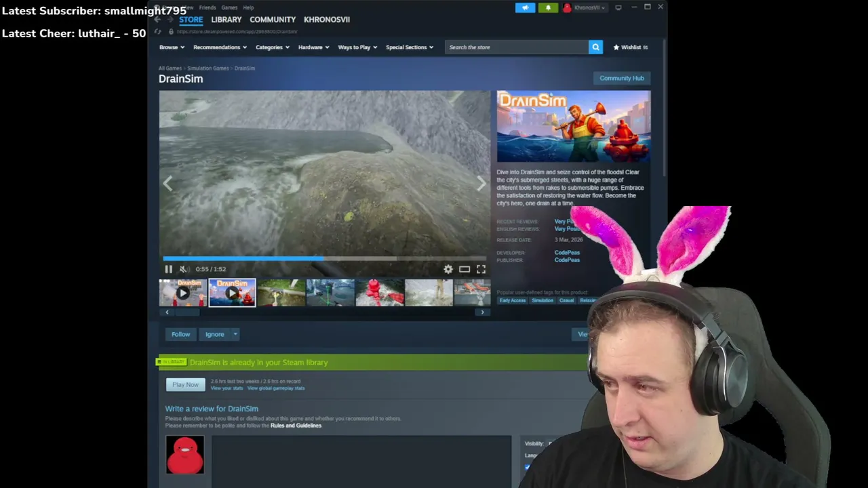Select the red fire hydrant screenshot thumbnail
This screenshot has width=868, height=488.
(x=380, y=293)
